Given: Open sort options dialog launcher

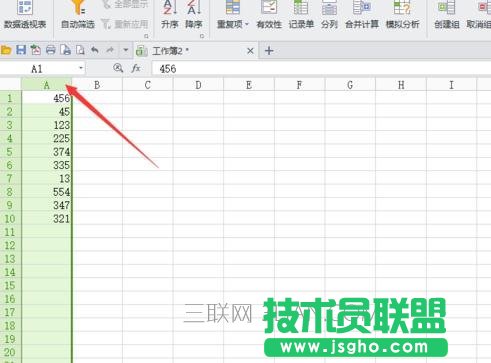Looking at the screenshot, I should coord(202,36).
